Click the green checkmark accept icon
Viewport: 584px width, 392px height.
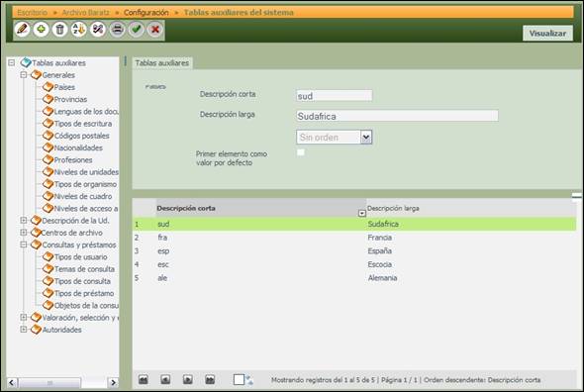137,29
